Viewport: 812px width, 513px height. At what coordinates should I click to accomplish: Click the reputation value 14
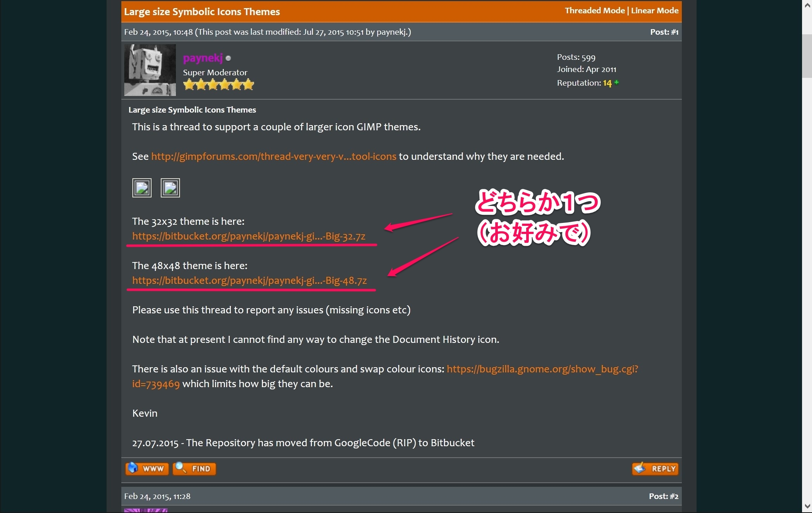[x=607, y=83]
